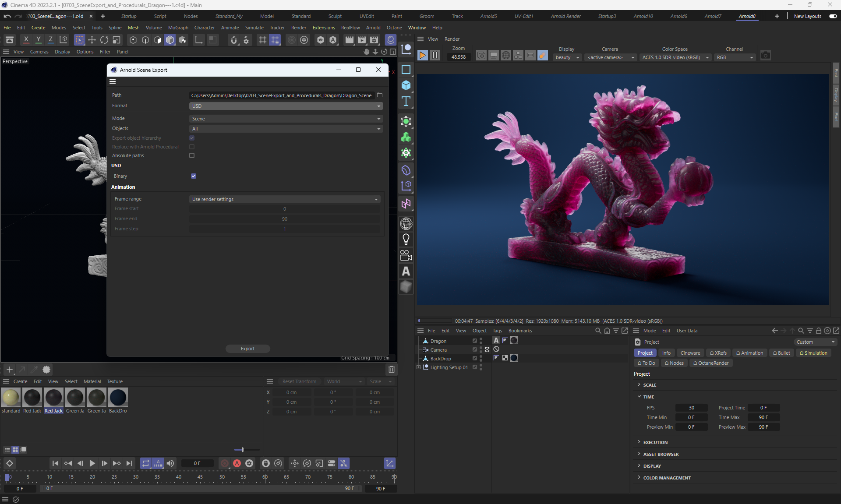Add a light from the sidebar bulb icon
841x504 pixels.
[x=406, y=240]
